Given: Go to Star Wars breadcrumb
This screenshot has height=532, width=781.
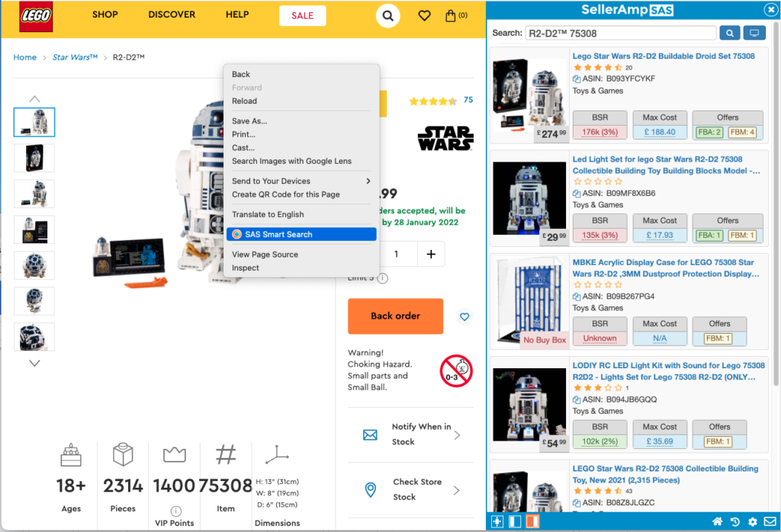Looking at the screenshot, I should (76, 57).
